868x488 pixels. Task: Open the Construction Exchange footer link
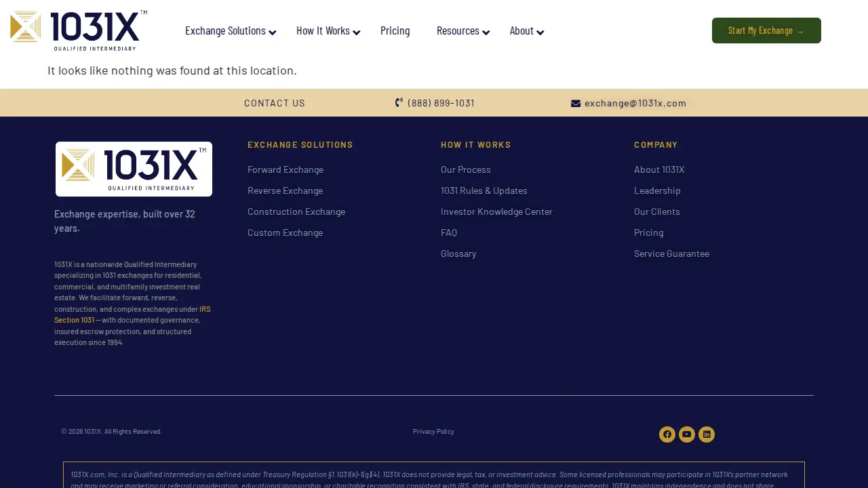(296, 211)
